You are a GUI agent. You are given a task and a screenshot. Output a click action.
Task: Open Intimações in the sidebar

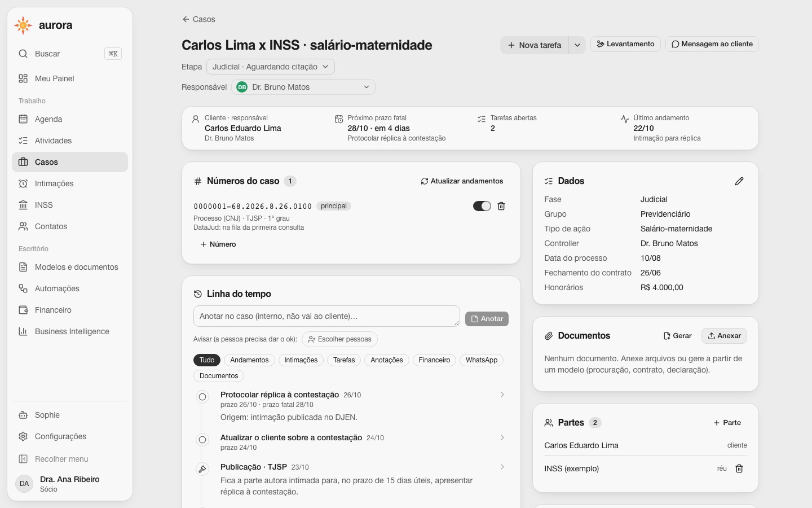pyautogui.click(x=70, y=183)
